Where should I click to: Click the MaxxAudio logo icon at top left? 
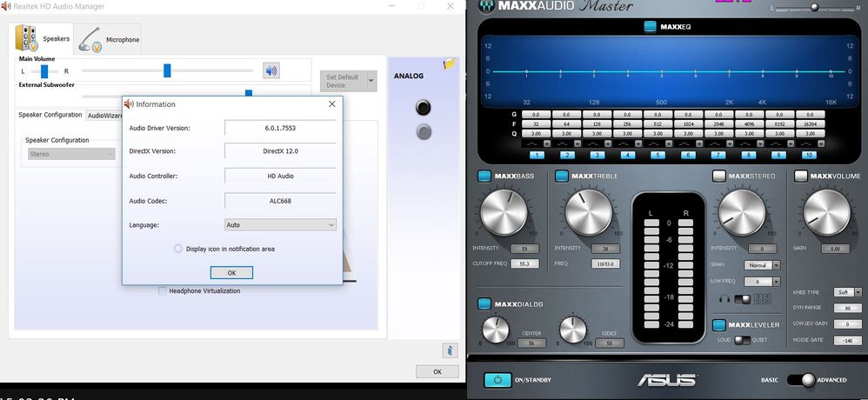487,5
